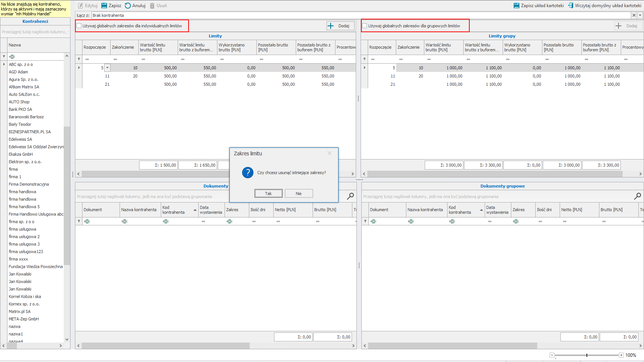The height and width of the screenshot is (362, 644).
Task: Enable global ranges for group limits checkbox
Action: click(x=364, y=26)
